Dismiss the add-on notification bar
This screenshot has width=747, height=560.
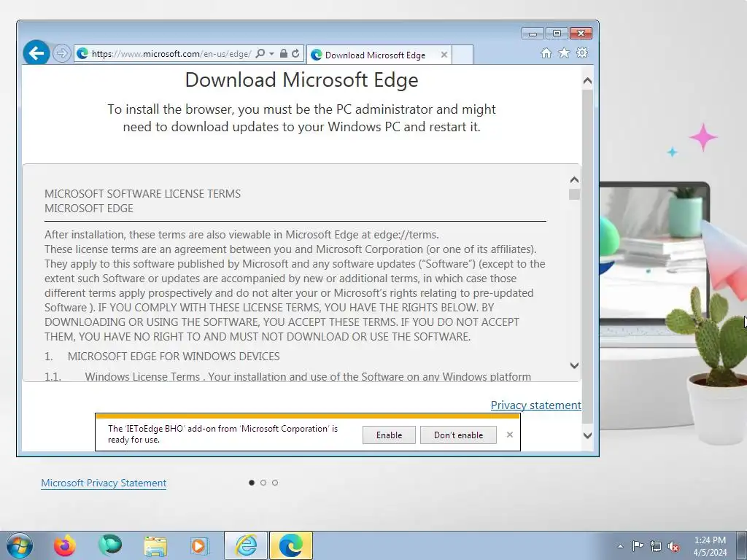[x=510, y=435]
